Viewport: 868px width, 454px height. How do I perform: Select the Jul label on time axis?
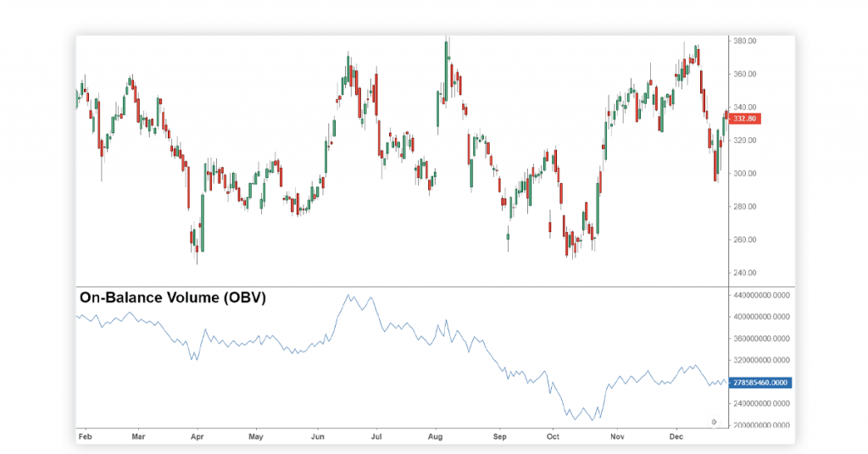point(376,437)
